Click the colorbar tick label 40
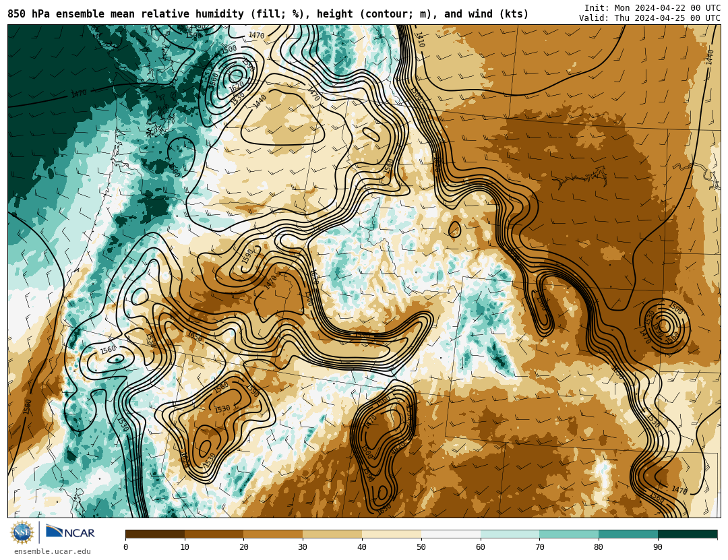728x560 pixels. click(362, 547)
